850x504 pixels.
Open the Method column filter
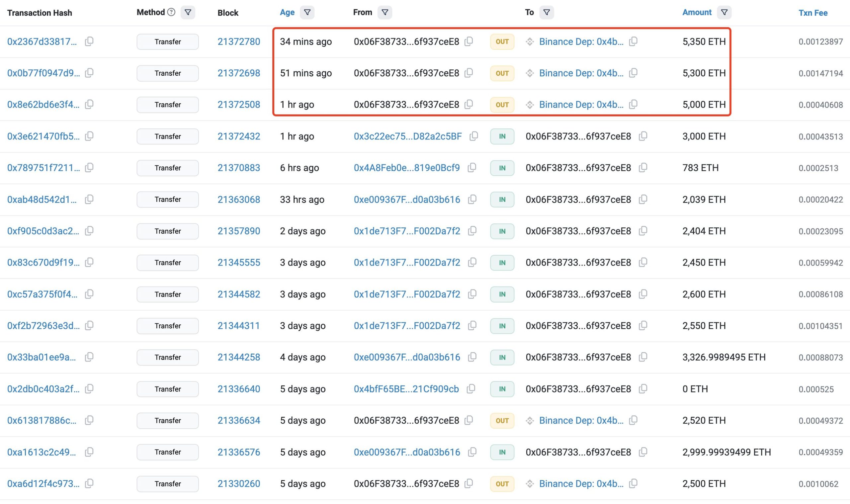(x=188, y=13)
